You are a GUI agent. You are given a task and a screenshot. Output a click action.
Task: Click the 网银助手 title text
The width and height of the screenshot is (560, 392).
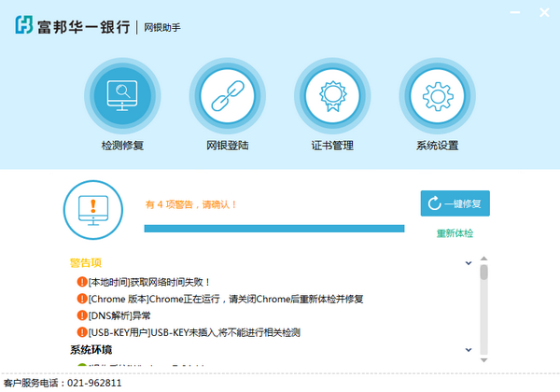(x=162, y=27)
